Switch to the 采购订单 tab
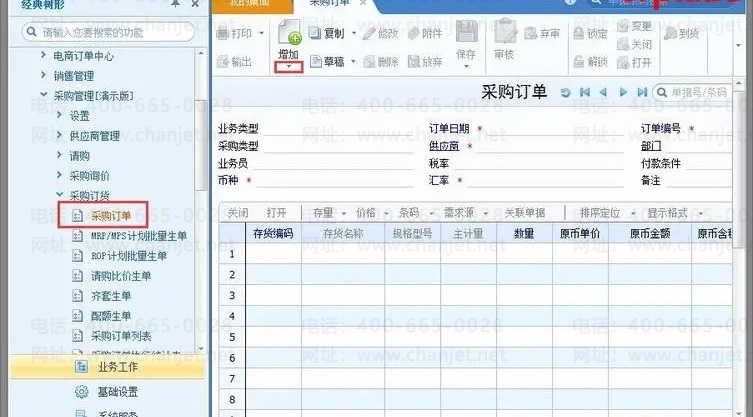Image resolution: width=753 pixels, height=417 pixels. 331,4
